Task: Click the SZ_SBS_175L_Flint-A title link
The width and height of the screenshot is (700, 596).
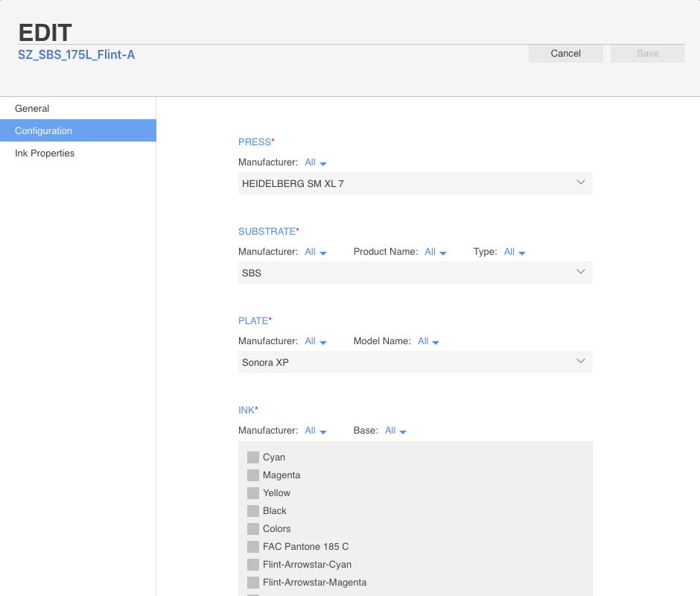Action: click(77, 55)
